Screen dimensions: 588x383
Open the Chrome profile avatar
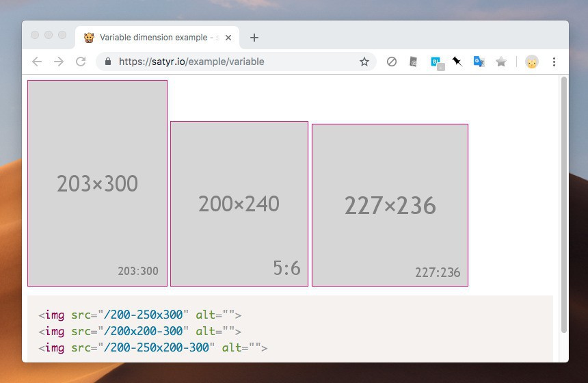[x=532, y=62]
